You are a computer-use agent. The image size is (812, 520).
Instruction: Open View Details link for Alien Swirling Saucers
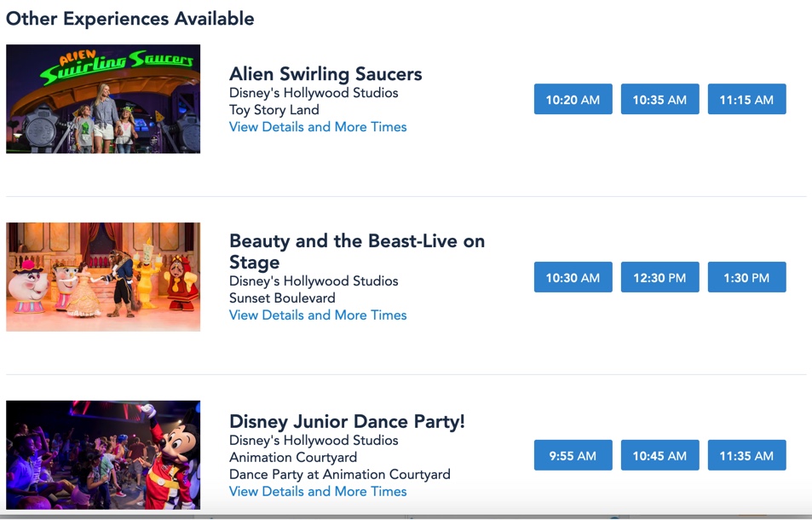(318, 127)
